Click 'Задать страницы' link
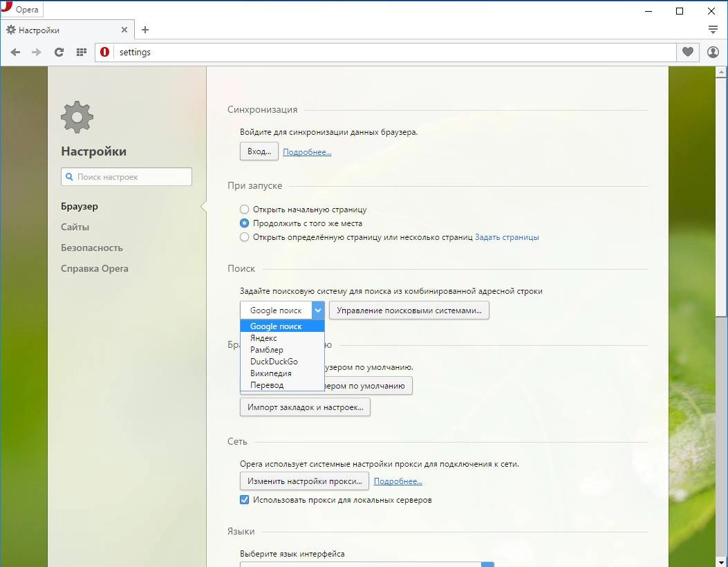 click(x=507, y=237)
